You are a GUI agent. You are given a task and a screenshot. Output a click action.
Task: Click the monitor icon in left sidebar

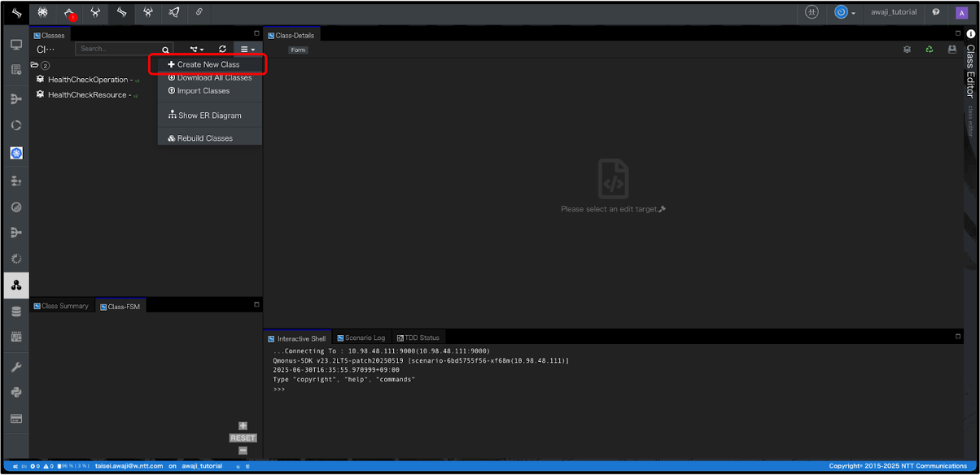click(16, 45)
